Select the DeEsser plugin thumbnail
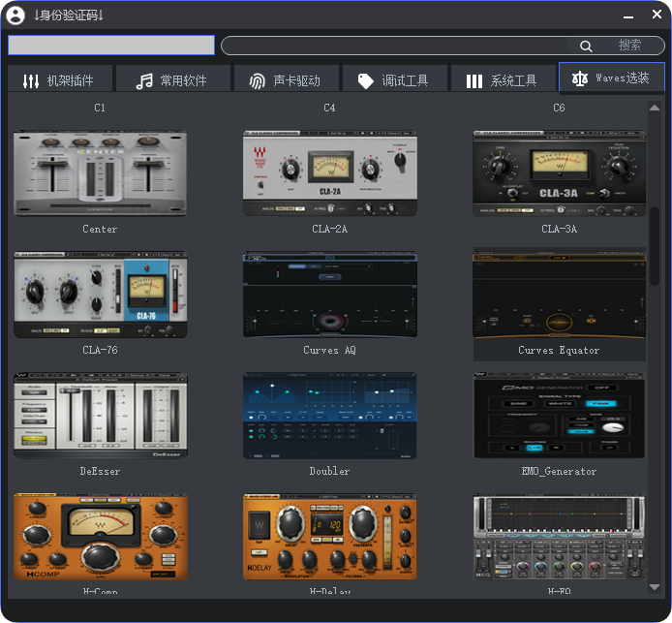This screenshot has height=623, width=672. [x=101, y=416]
